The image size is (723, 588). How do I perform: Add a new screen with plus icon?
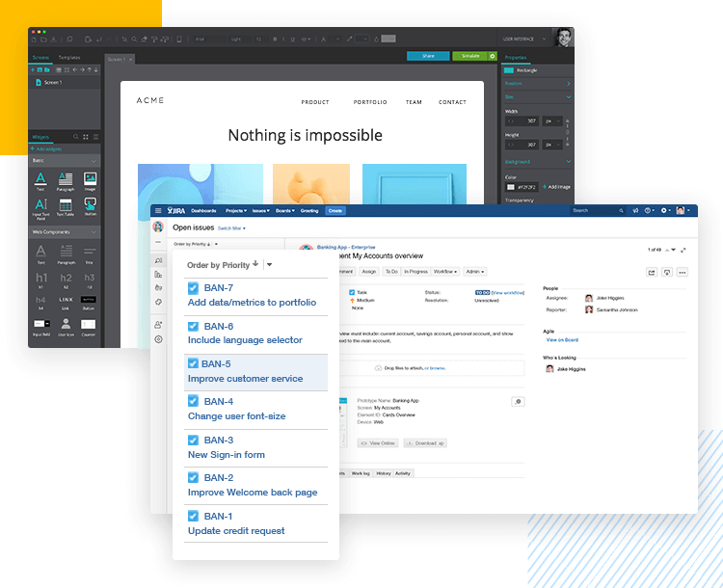(x=33, y=70)
